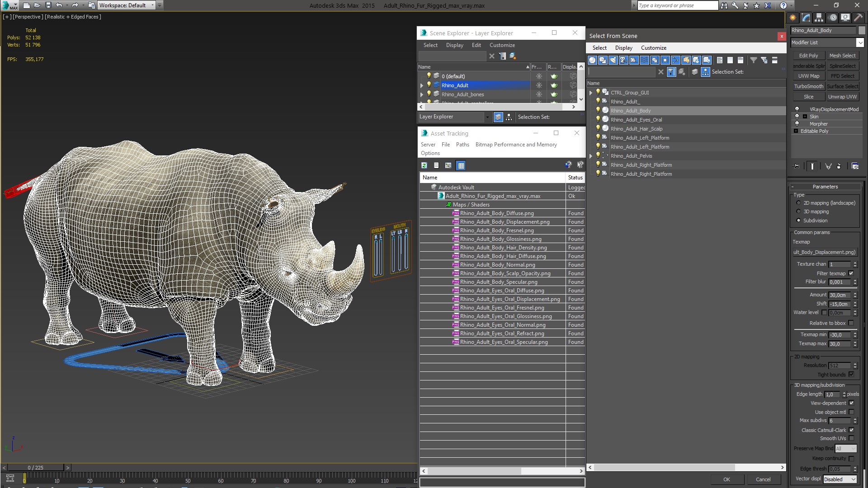Open funnel filter icon in Select From Scene toolbar

click(753, 60)
